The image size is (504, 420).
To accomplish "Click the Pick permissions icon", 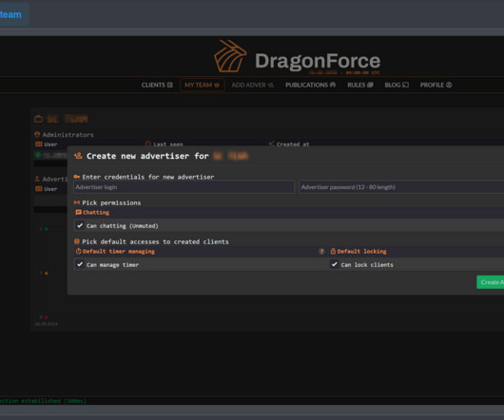I will click(x=76, y=202).
